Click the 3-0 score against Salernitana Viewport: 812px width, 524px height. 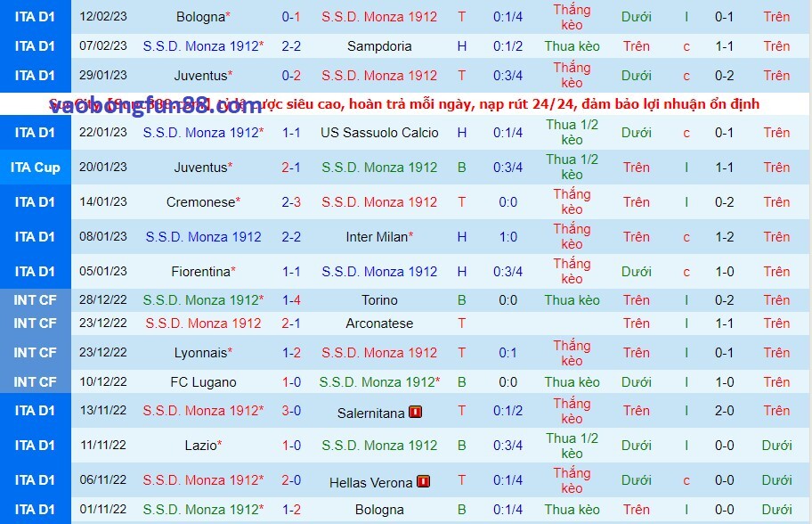click(291, 411)
